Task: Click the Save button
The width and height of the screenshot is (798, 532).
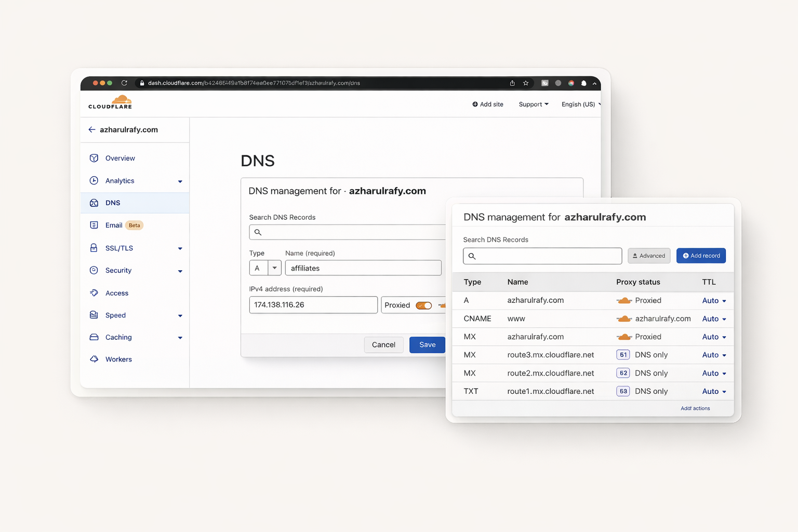Action: click(427, 345)
